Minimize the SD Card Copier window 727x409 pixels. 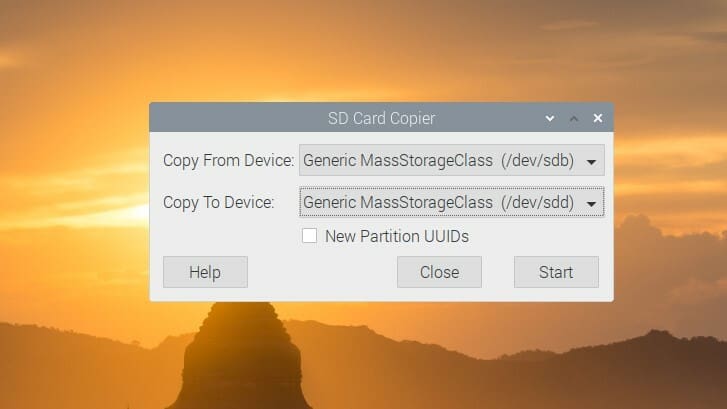pos(549,118)
